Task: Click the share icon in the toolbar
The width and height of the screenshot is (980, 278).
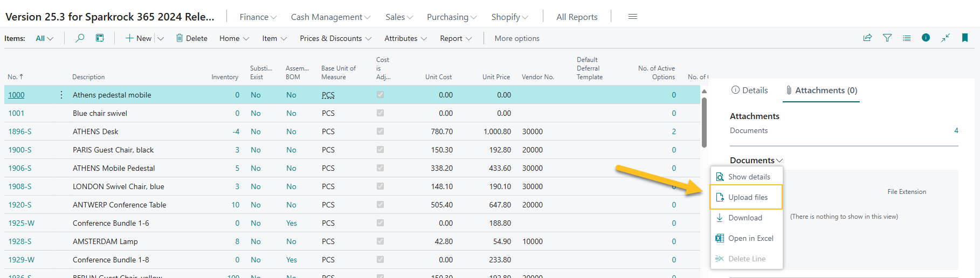Action: [x=867, y=38]
